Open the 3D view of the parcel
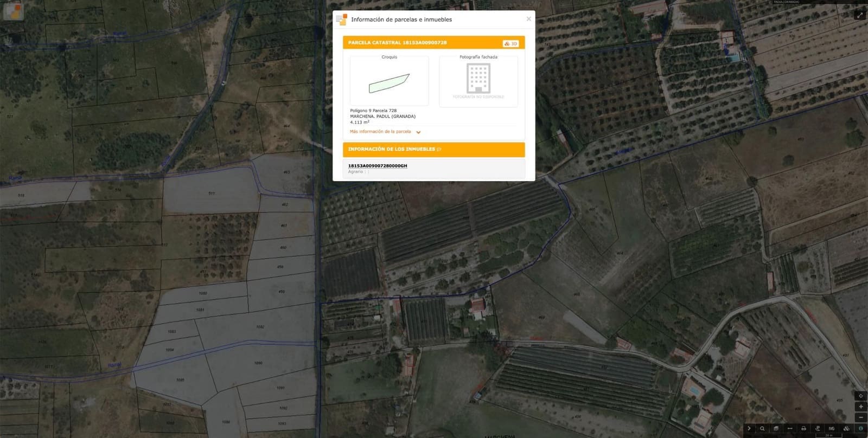This screenshot has height=438, width=868. tap(510, 43)
